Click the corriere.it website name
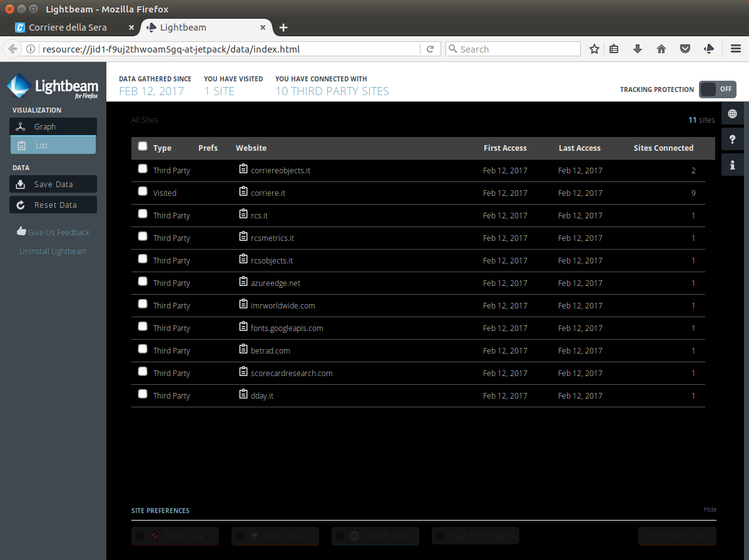Screen dimensions: 749x560 [268, 193]
